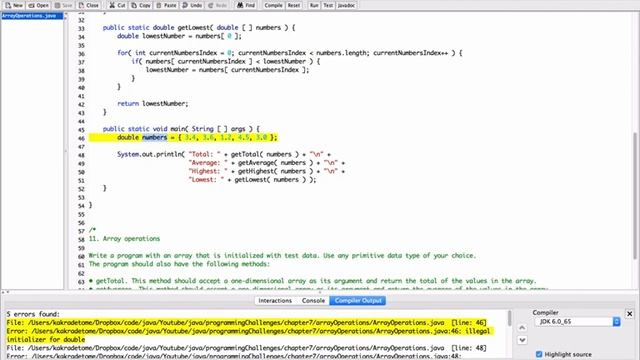Open Find with the binoculars button

click(246, 5)
